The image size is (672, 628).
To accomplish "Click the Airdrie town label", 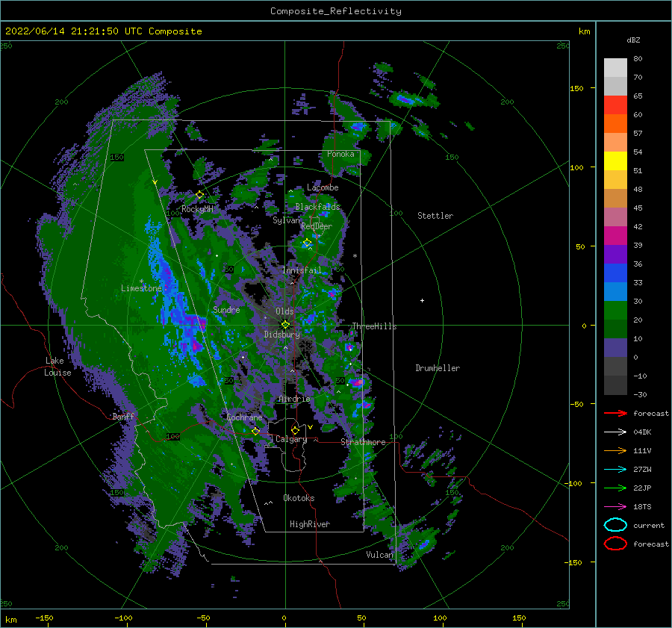I will pos(294,399).
